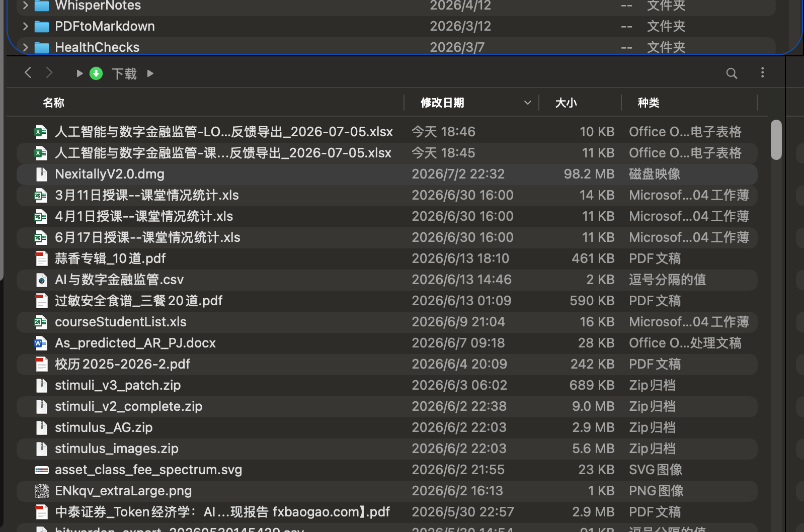Image resolution: width=804 pixels, height=532 pixels.
Task: Go forward with the right chevron
Action: [x=49, y=72]
